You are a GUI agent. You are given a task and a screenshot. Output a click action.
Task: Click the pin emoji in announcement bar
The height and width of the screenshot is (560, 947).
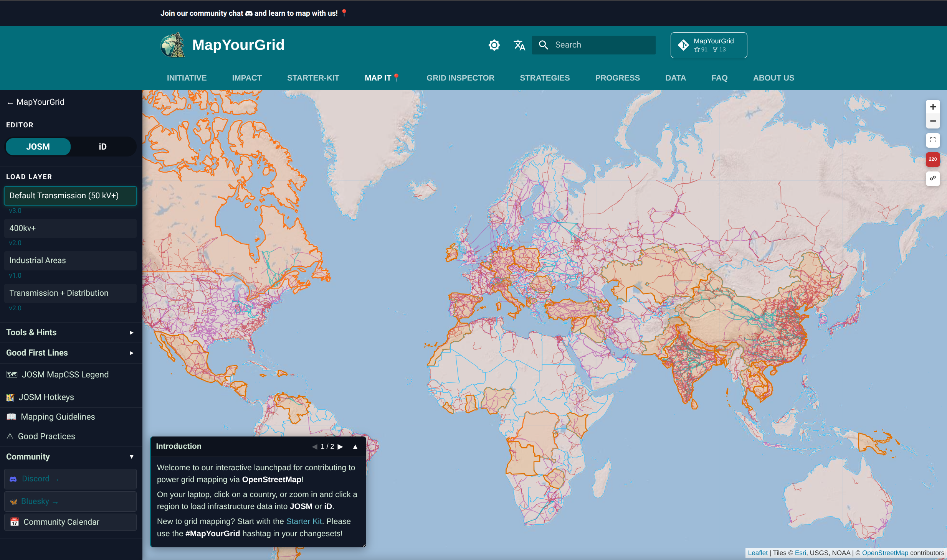point(344,13)
